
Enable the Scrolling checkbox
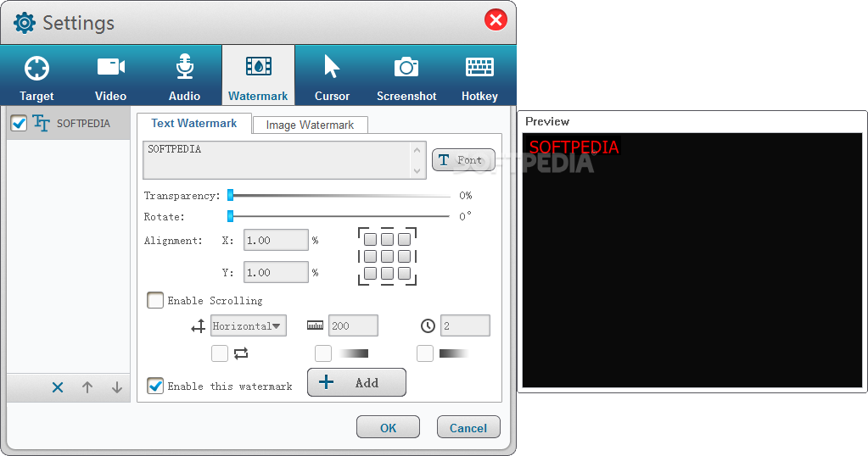pos(155,300)
